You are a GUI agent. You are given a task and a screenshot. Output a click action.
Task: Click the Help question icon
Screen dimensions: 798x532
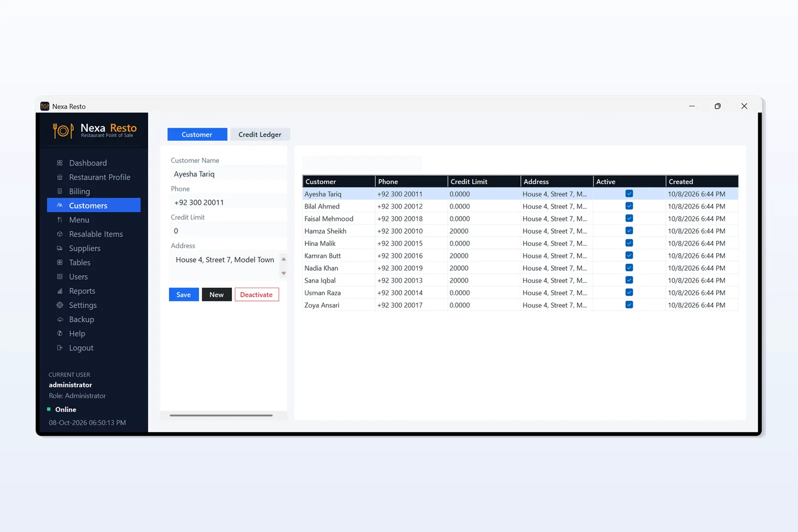pyautogui.click(x=60, y=334)
